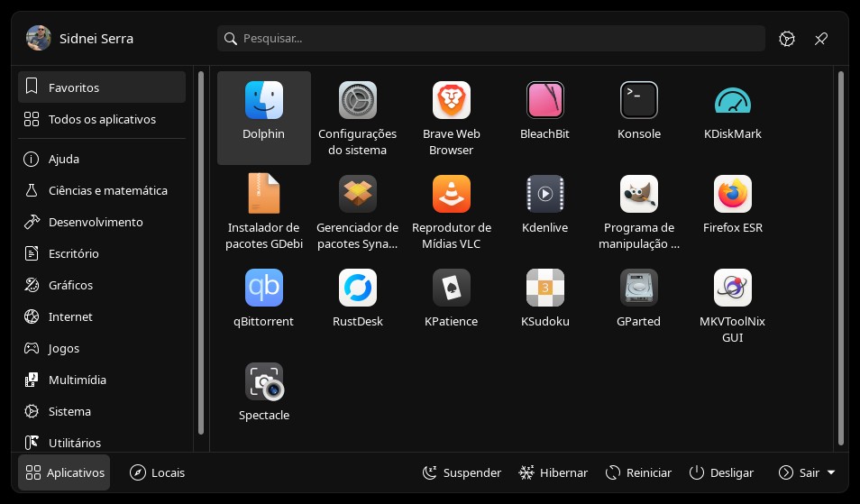
Task: Pin the launcher open
Action: coord(821,39)
